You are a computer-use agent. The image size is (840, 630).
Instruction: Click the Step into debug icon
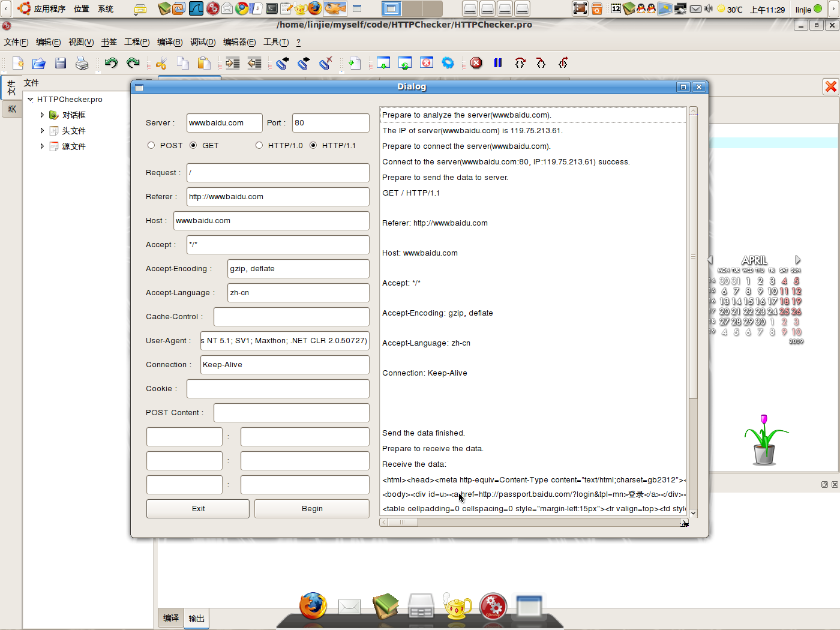541,63
